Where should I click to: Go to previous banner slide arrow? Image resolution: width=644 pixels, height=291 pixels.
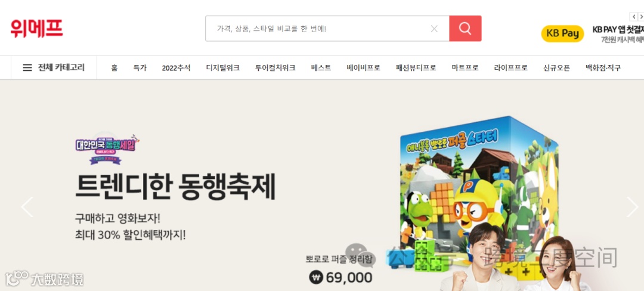click(27, 207)
